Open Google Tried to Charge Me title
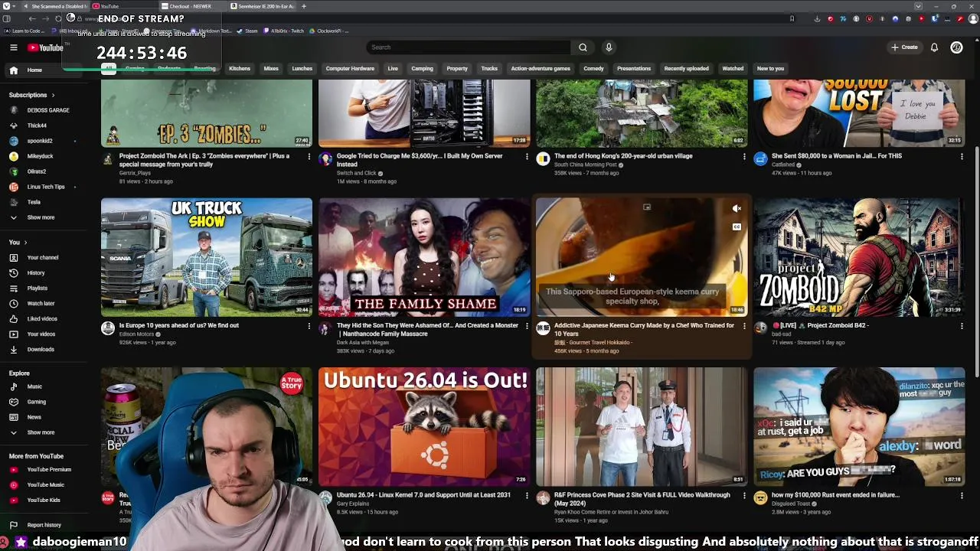 point(420,160)
